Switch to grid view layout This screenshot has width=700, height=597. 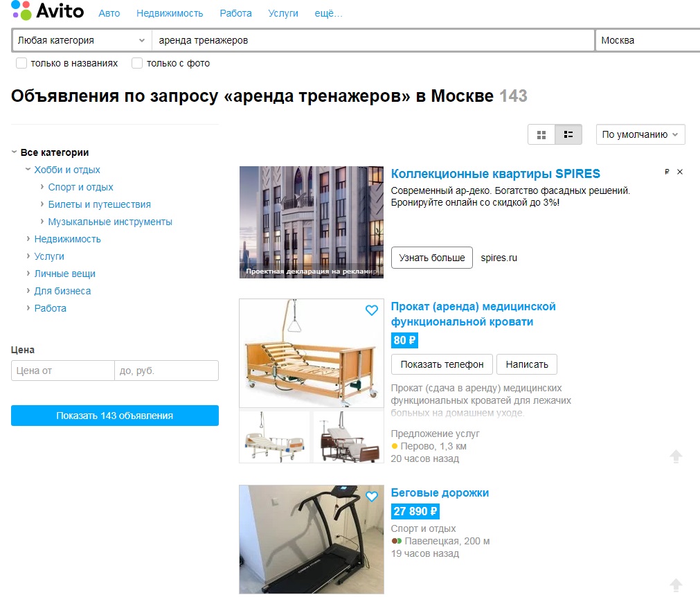[541, 134]
